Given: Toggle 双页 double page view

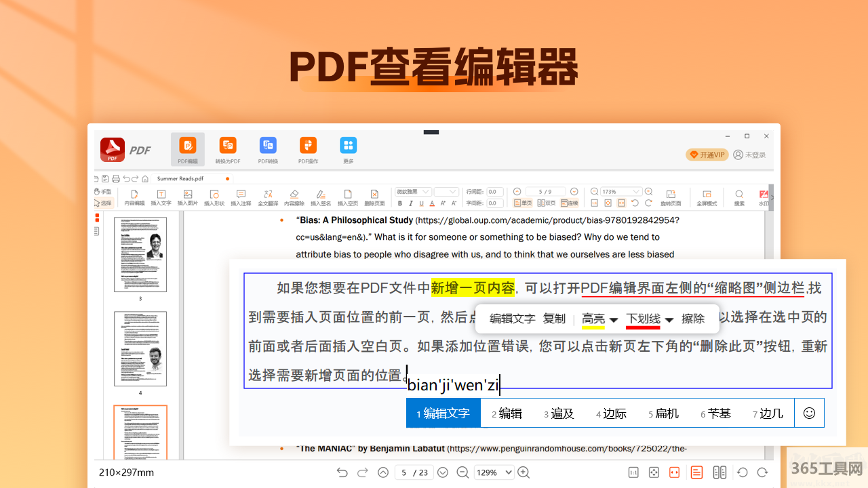Looking at the screenshot, I should pyautogui.click(x=546, y=203).
